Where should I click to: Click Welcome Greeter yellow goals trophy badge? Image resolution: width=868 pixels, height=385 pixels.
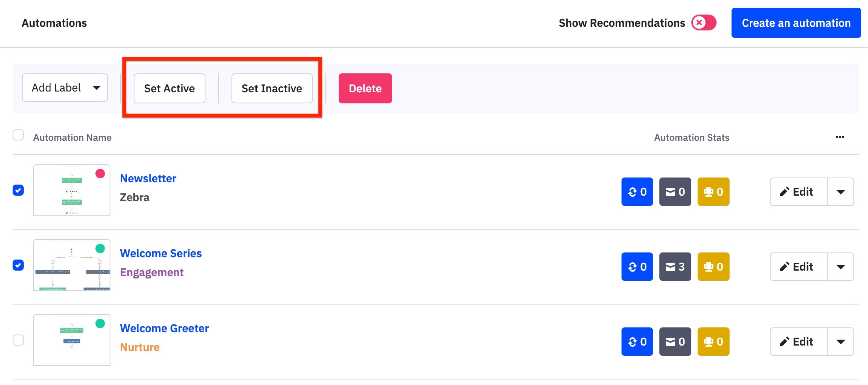click(713, 342)
